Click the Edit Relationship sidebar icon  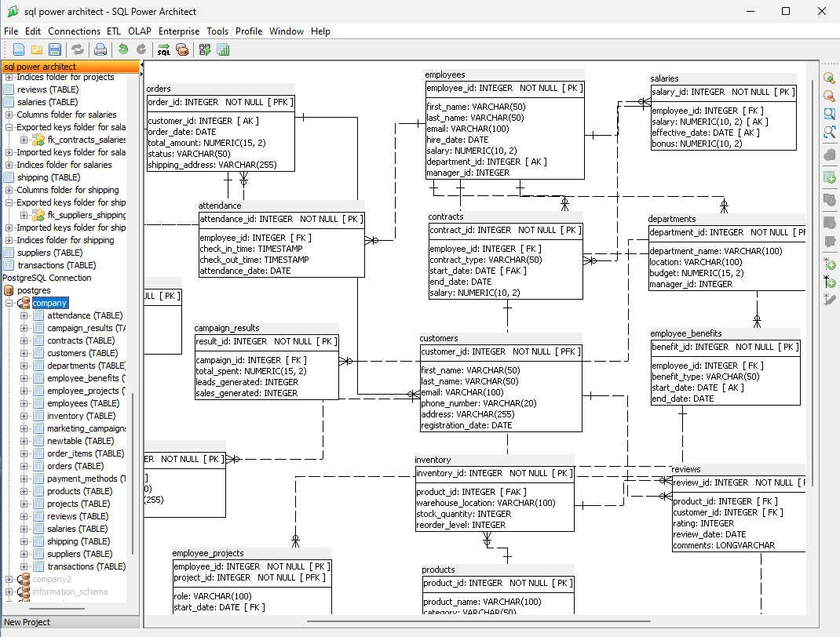click(829, 299)
